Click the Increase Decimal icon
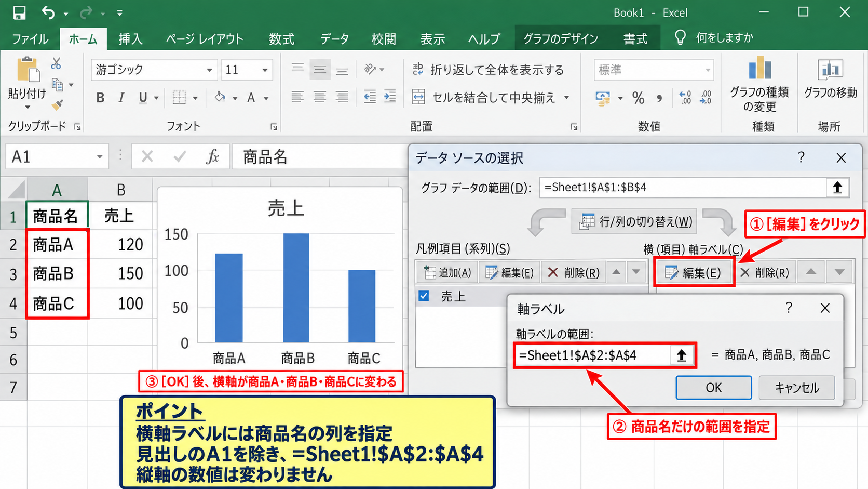 (x=685, y=97)
